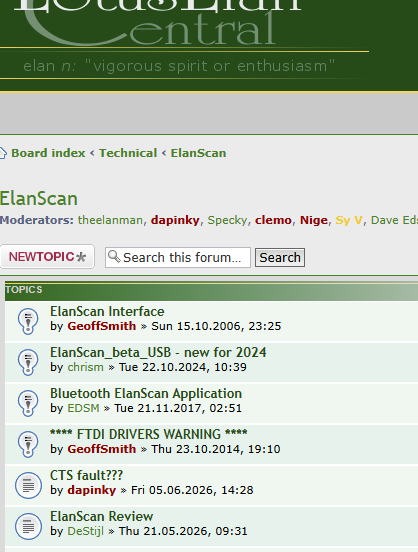Image resolution: width=418 pixels, height=552 pixels.
Task: Open GeoffSmith profile under ElanScan Interface
Action: tap(101, 326)
